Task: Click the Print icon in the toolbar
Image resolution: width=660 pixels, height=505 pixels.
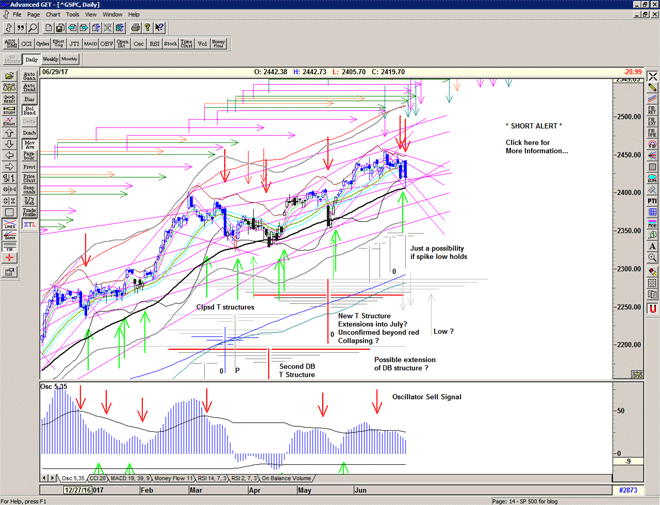Action: [x=135, y=28]
